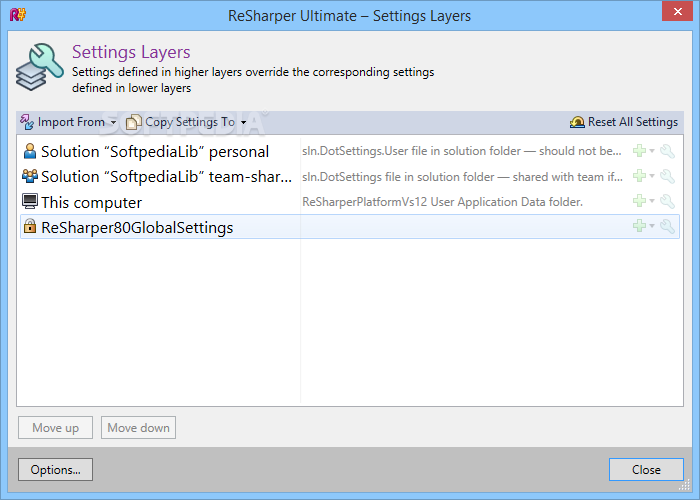
Task: Click Reset All Settings
Action: [x=624, y=122]
